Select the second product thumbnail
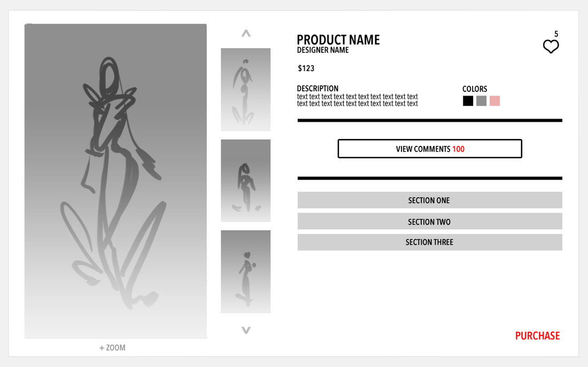Screen dimensions: 588x367 click(x=246, y=181)
